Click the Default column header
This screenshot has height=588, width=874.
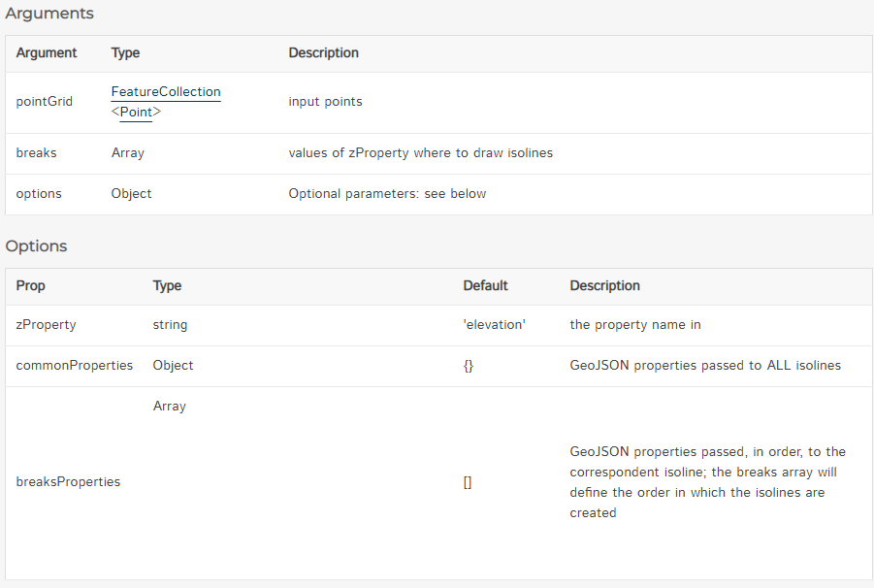click(485, 286)
